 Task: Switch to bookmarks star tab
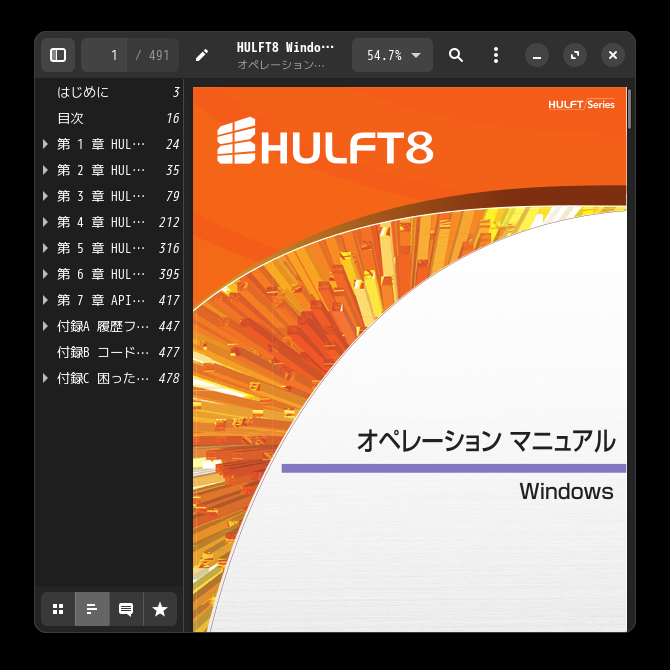(x=160, y=609)
